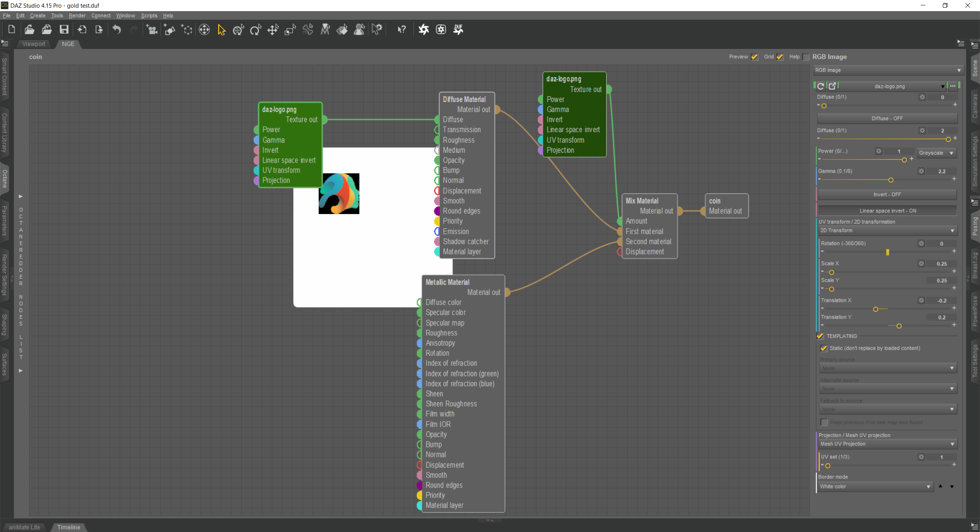Open the Border mode White color dropdown
This screenshot has width=980, height=532.
(875, 486)
